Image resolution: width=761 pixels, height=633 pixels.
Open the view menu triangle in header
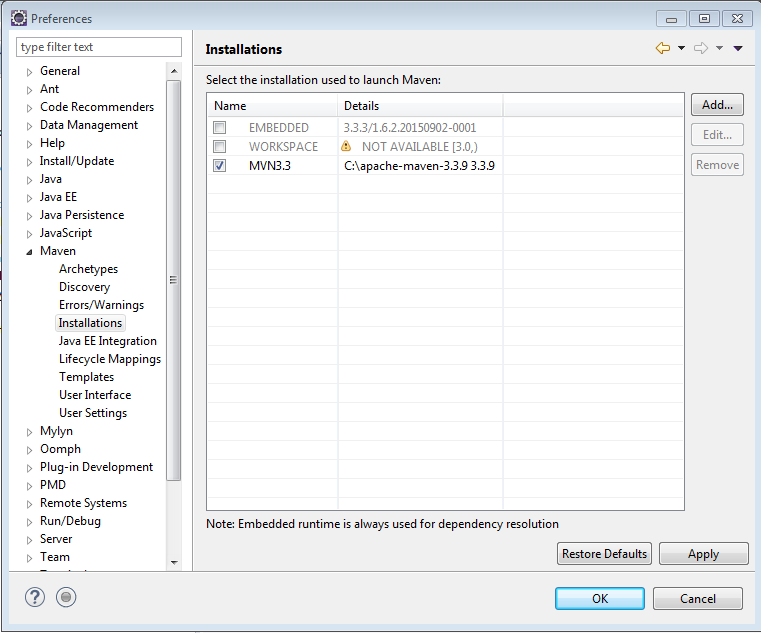(x=738, y=49)
